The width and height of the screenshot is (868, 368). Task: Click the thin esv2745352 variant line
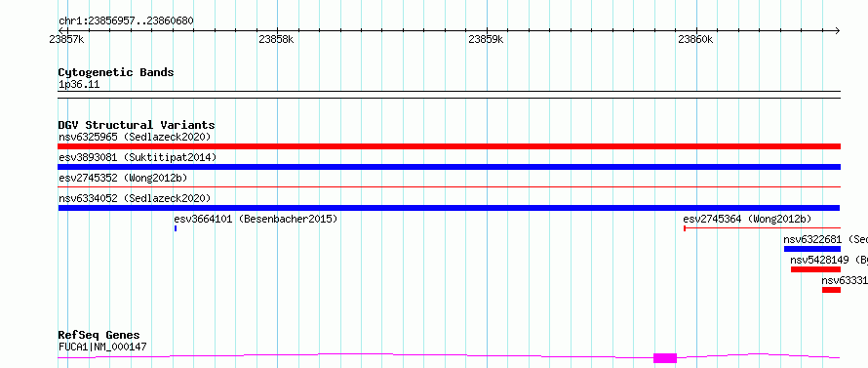(x=449, y=187)
